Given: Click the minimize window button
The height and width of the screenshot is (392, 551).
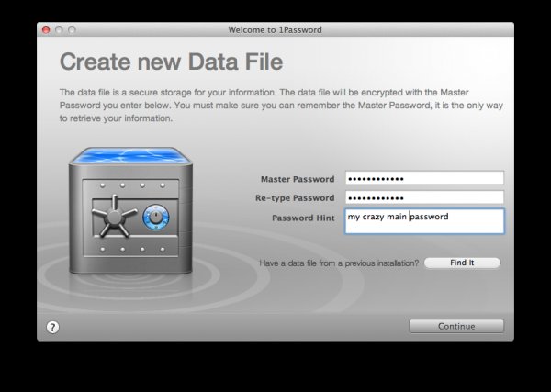Looking at the screenshot, I should point(59,30).
